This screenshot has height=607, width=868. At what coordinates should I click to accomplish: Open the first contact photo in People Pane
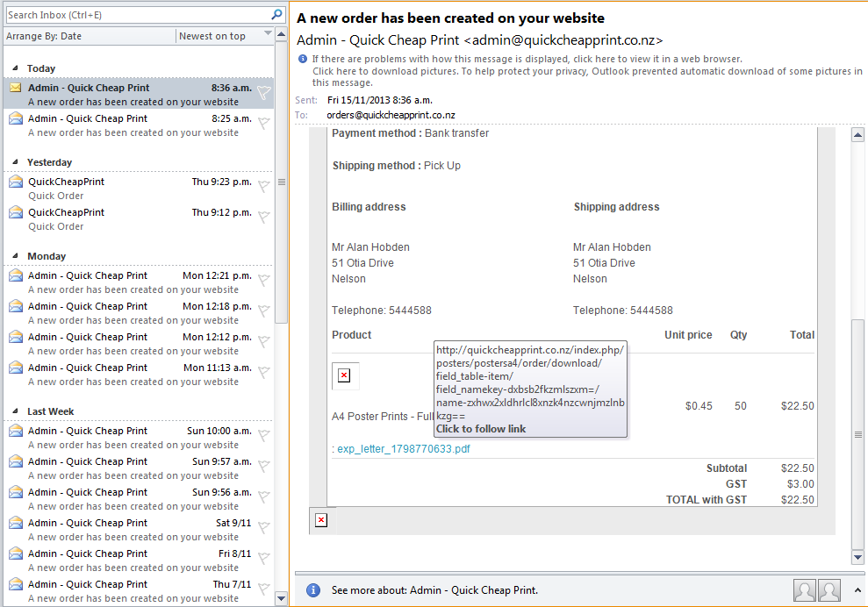804,589
